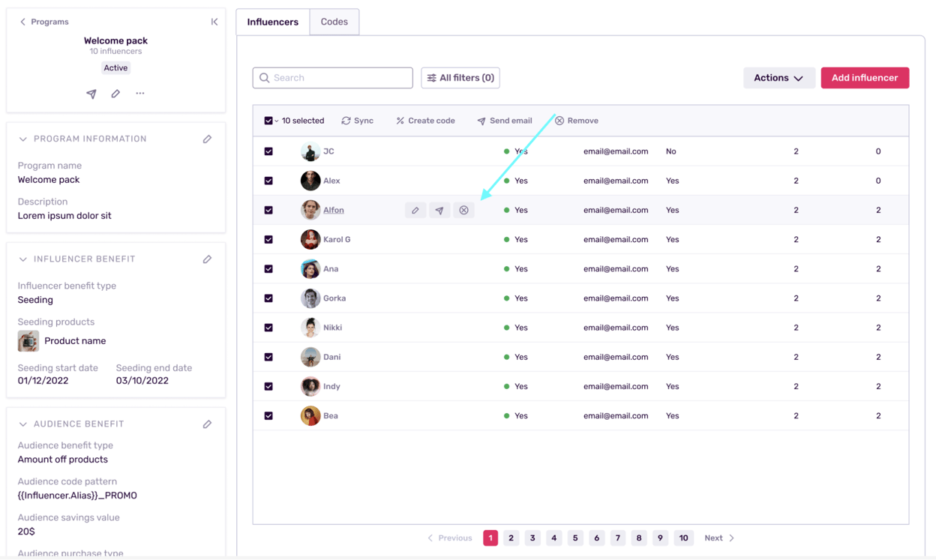
Task: Create code for selected influencers
Action: [425, 120]
